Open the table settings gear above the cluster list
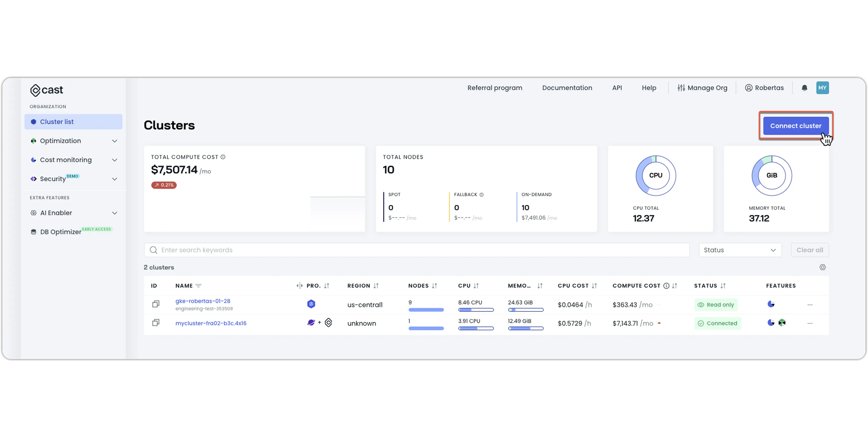 pyautogui.click(x=823, y=267)
